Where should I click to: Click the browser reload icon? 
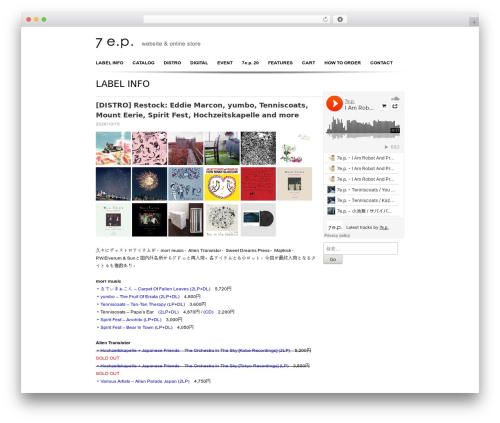[x=325, y=19]
